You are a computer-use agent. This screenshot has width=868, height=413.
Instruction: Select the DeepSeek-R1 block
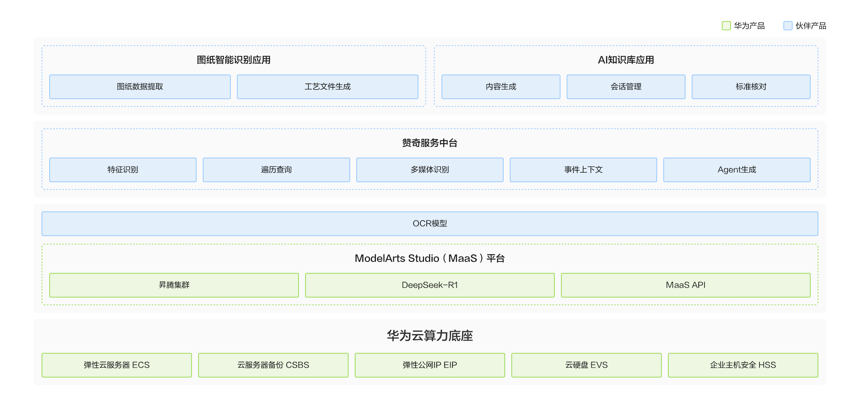(430, 285)
